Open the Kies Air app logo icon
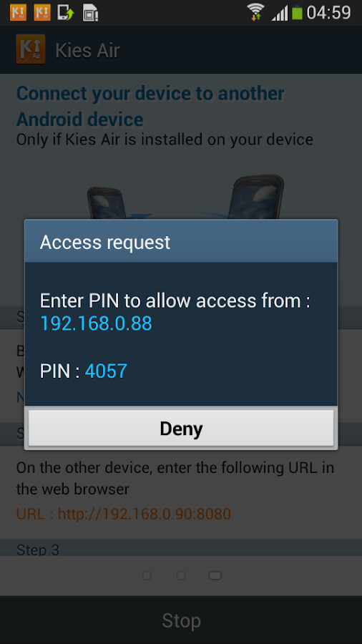Screen dimensions: 362x644 point(31,49)
